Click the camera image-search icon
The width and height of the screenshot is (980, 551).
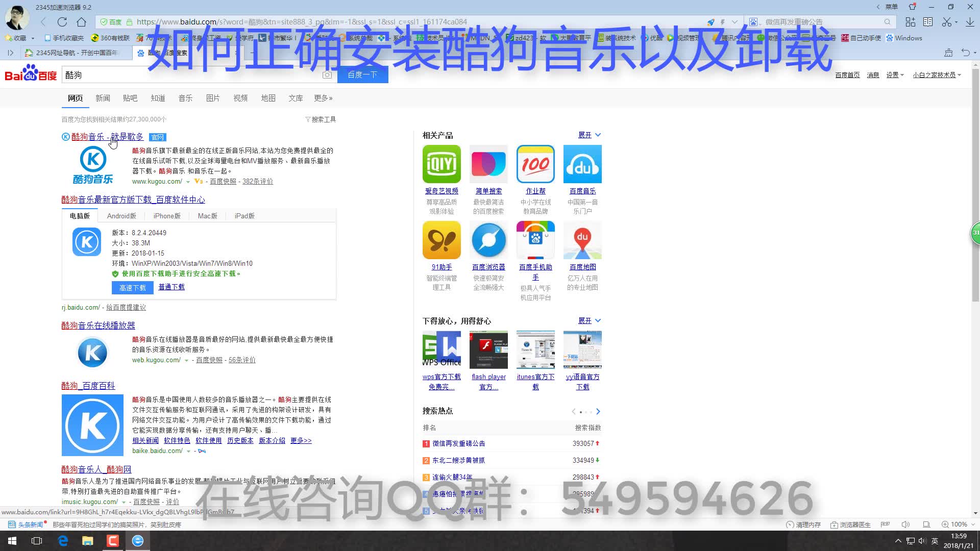coord(327,75)
